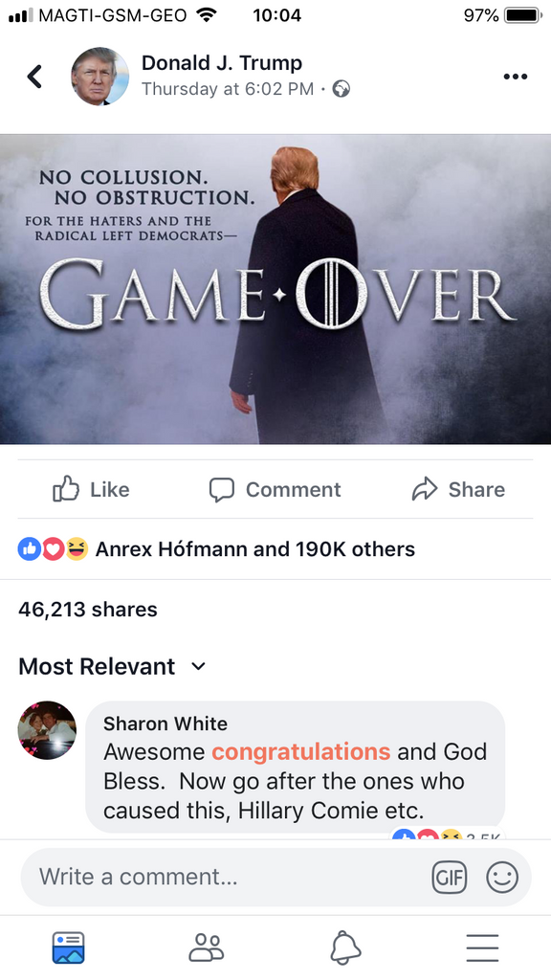Open Sharon White's commenter profile
The height and width of the screenshot is (980, 551).
pos(47,730)
